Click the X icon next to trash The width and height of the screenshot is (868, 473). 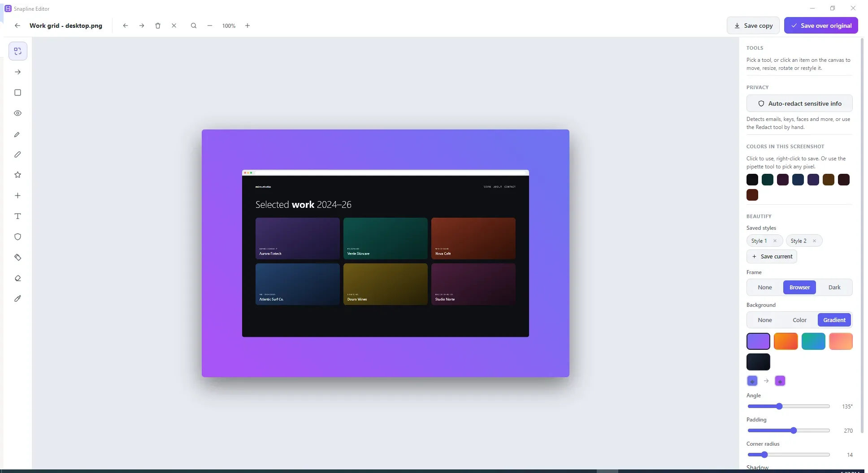(174, 26)
